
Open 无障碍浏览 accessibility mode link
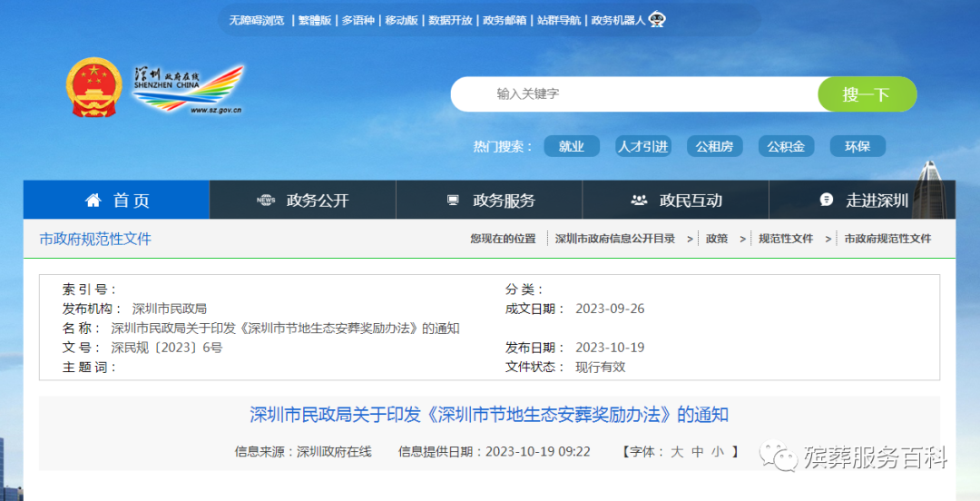[x=257, y=20]
